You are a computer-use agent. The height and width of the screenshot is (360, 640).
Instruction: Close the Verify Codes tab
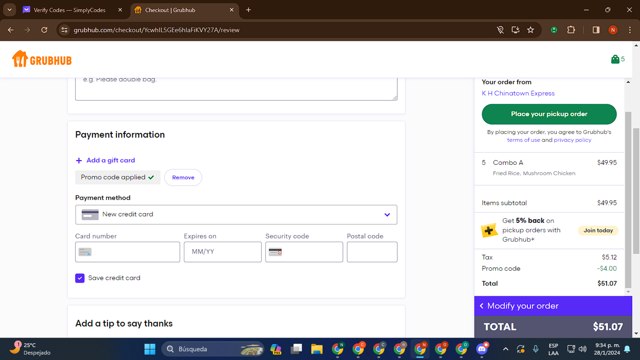[x=120, y=10]
